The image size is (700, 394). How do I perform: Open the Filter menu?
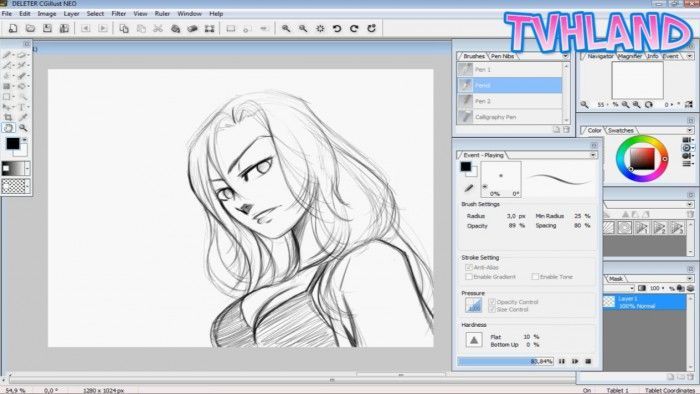118,14
